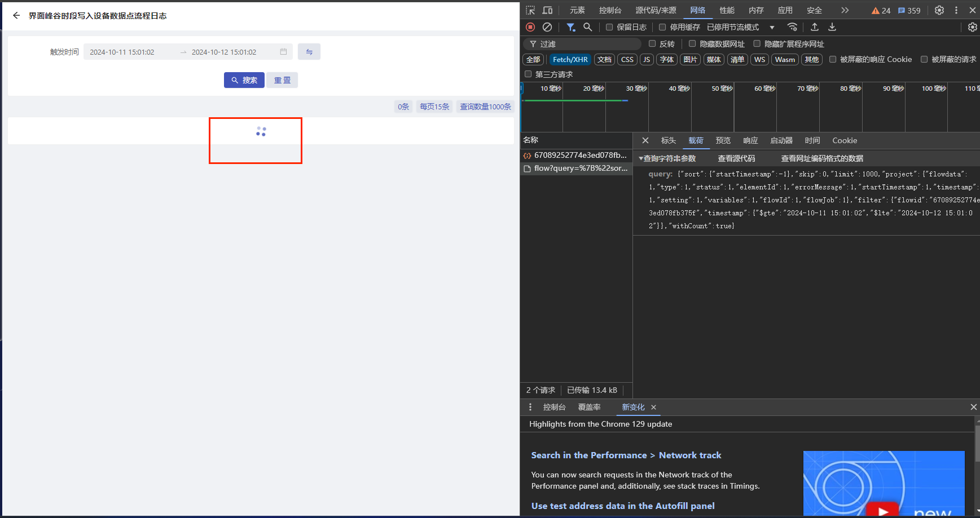Open DevTools settings gear at top
This screenshot has width=980, height=518.
point(939,10)
